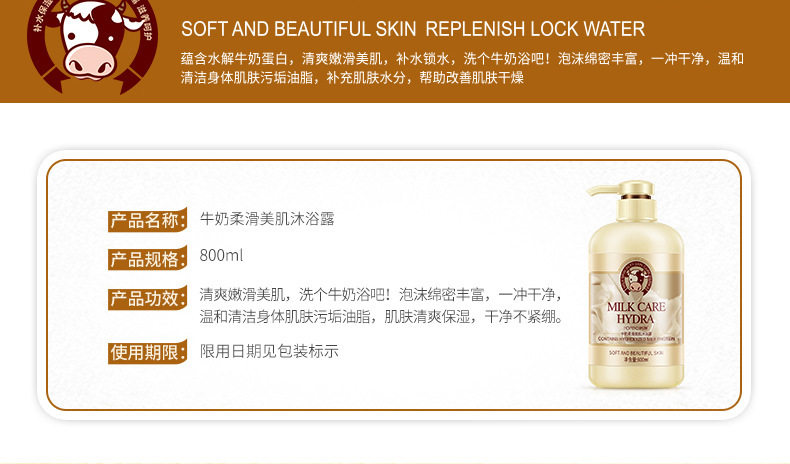Click the product name 牛奶柔滑美肌沐浴露
This screenshot has width=790, height=464.
[267, 219]
